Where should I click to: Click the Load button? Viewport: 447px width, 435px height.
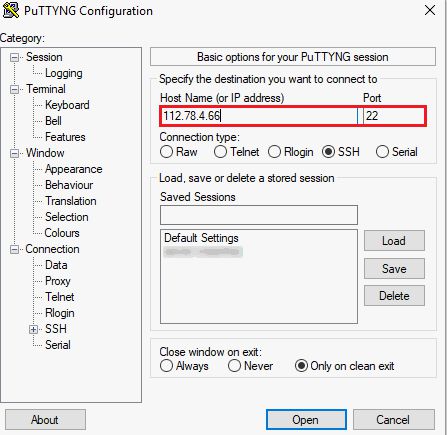pos(394,241)
